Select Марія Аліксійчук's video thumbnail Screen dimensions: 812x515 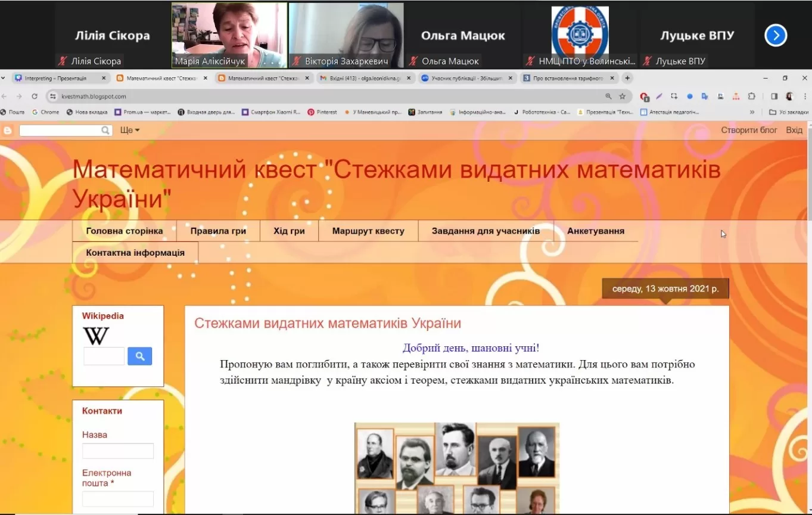click(229, 35)
